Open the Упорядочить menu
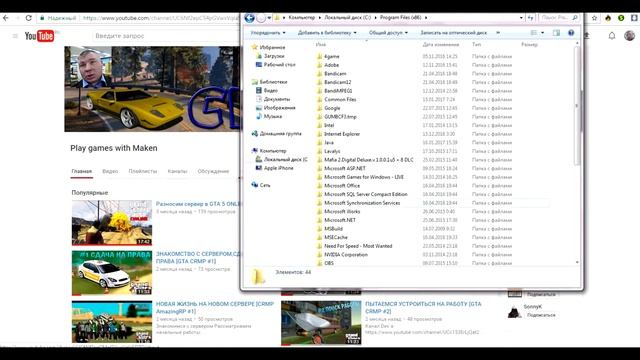 (268, 33)
